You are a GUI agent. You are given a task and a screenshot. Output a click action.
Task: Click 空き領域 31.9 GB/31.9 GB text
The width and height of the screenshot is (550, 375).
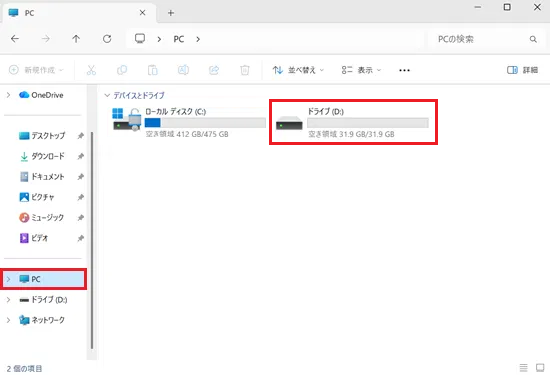tap(351, 134)
